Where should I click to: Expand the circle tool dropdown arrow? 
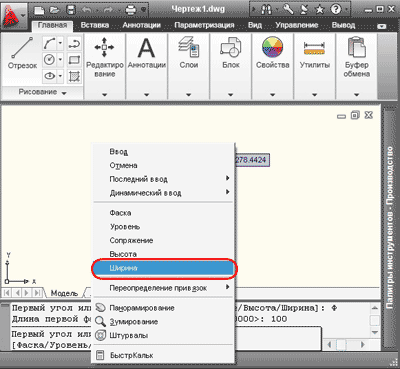60,60
